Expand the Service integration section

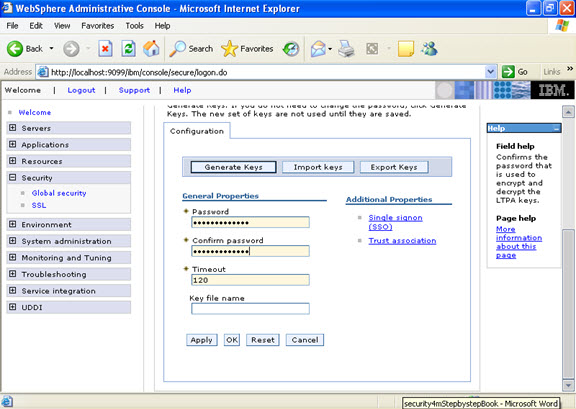[12, 290]
